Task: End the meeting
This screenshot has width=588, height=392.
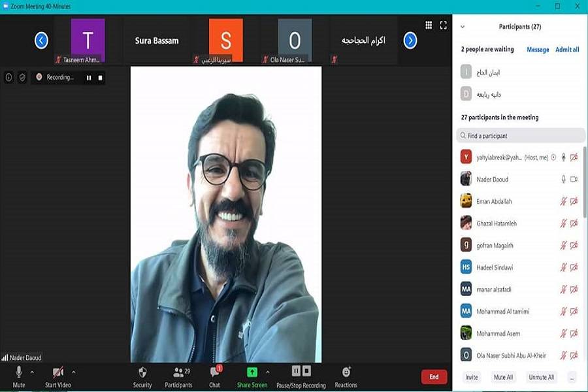Action: [434, 377]
